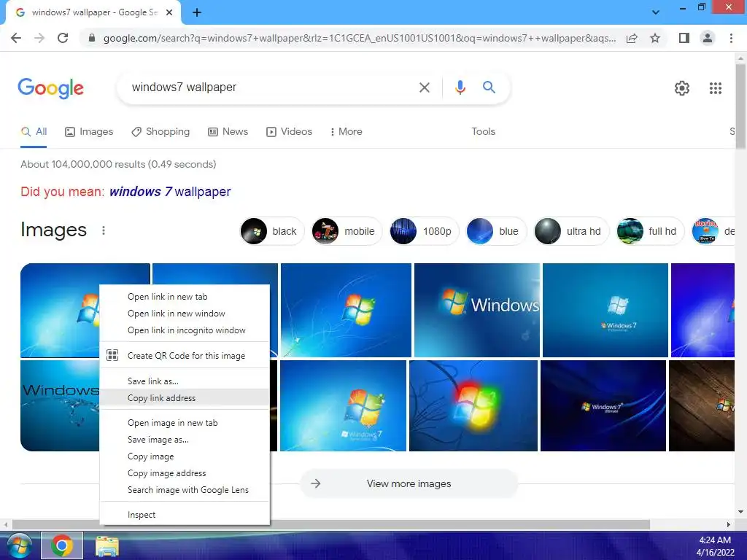Select the 1080p filter chip
The image size is (747, 560).
(424, 231)
